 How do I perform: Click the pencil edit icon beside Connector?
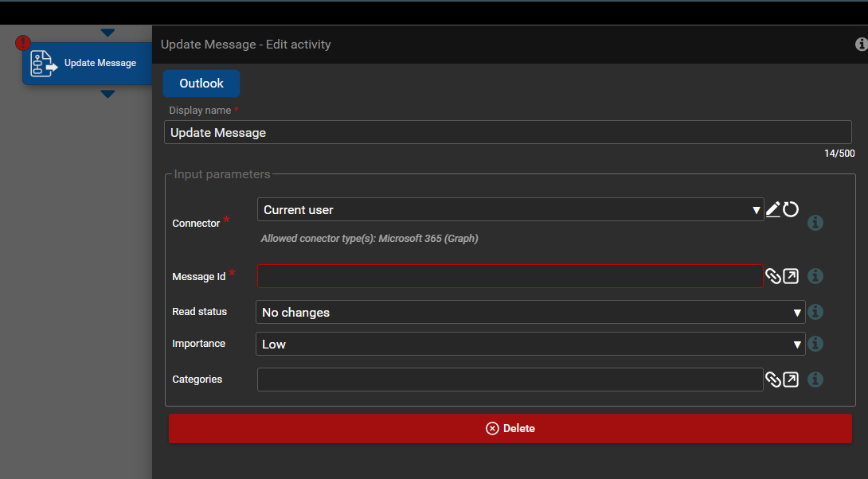click(772, 209)
